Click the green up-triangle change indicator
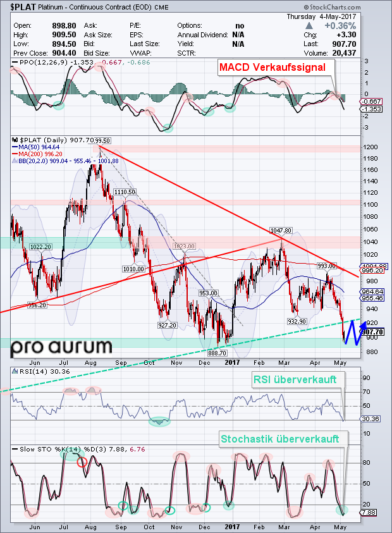Image resolution: width=392 pixels, height=533 pixels. [x=309, y=25]
